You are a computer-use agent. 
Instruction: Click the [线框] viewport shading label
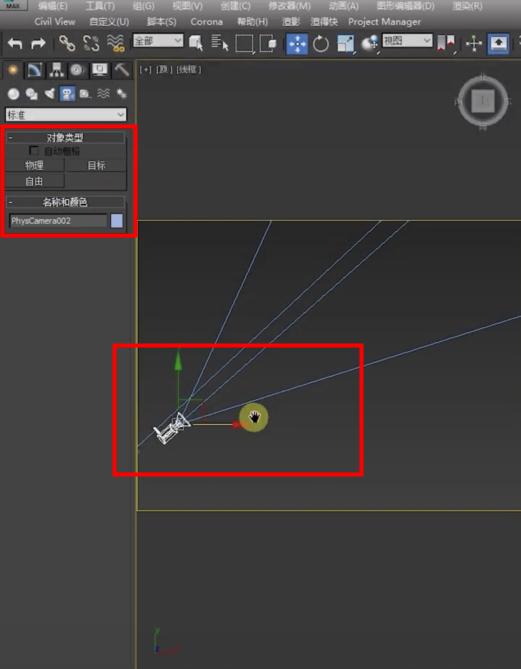(188, 70)
